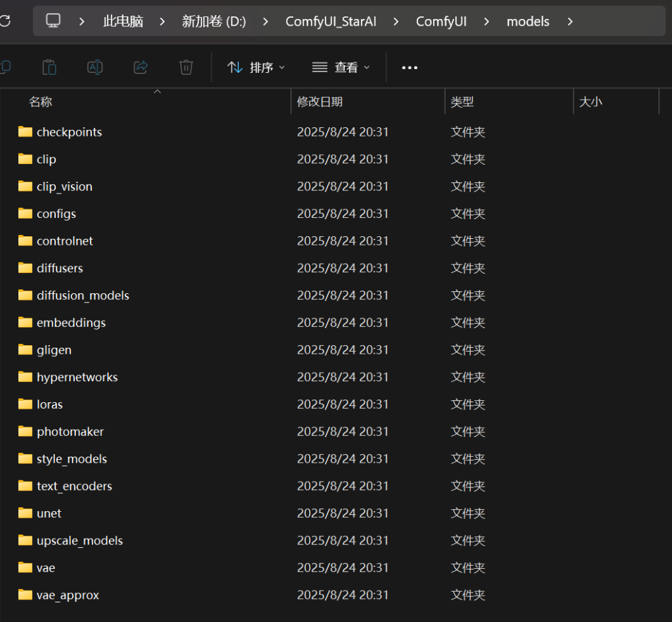
Task: Open the 查看 view dropdown
Action: click(341, 68)
